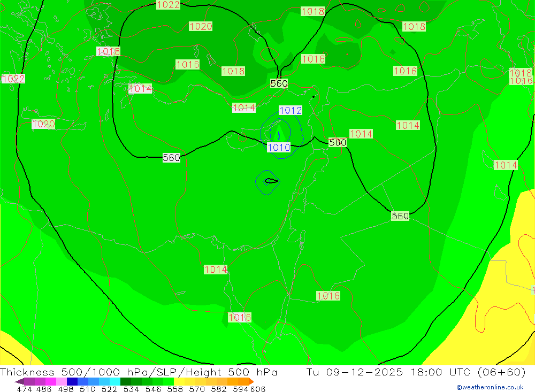Click the dark blue swatch in the legend
Viewport: 535px width, 392px height.
pyautogui.click(x=72, y=381)
